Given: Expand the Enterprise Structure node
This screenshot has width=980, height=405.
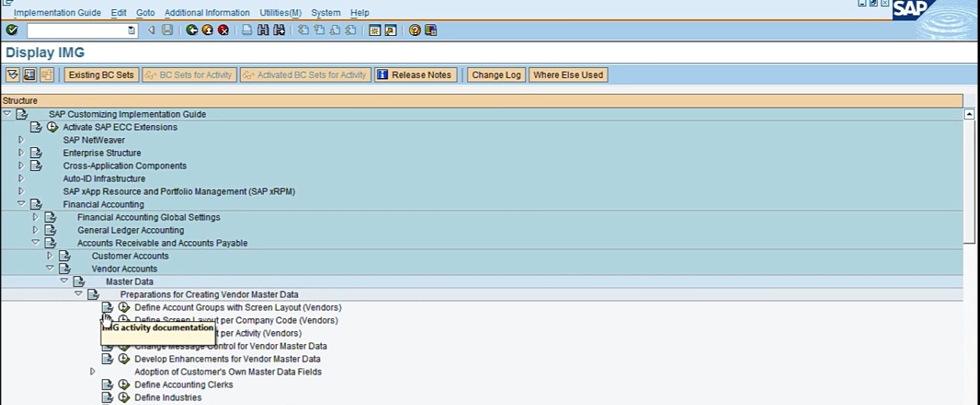Looking at the screenshot, I should (x=21, y=153).
